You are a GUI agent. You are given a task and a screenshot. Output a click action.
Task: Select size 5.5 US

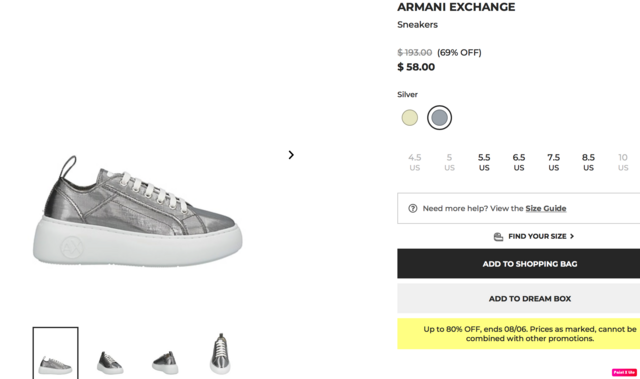[484, 162]
